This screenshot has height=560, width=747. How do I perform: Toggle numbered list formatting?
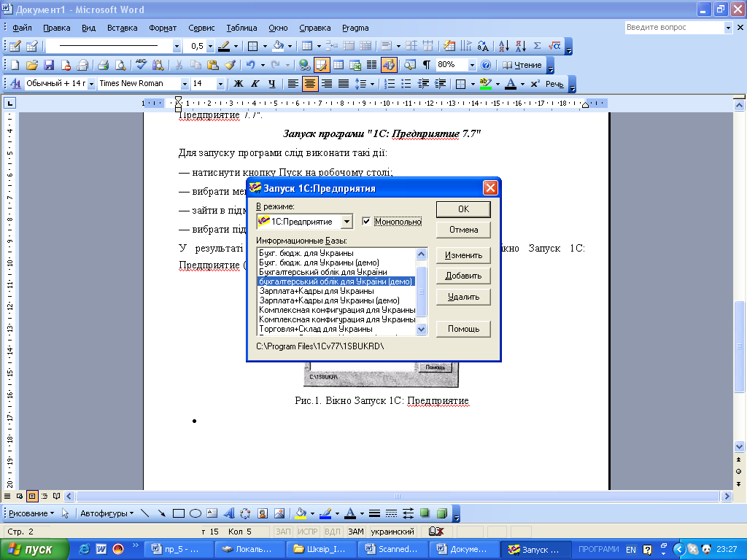(390, 84)
